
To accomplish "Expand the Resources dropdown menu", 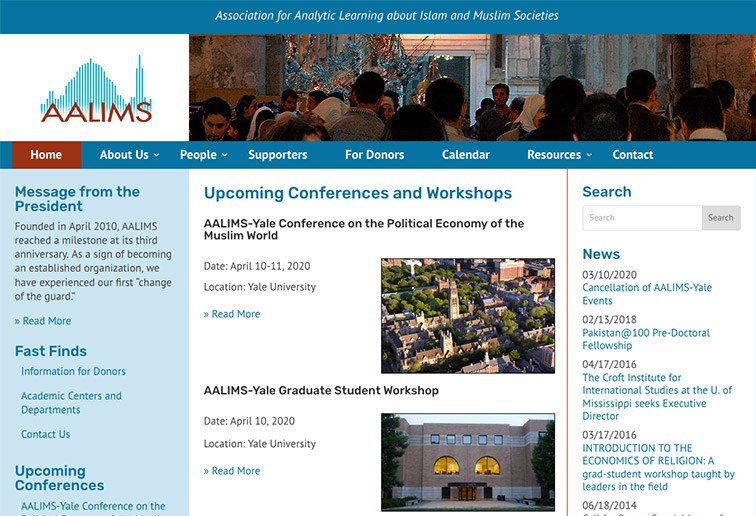I will [559, 155].
